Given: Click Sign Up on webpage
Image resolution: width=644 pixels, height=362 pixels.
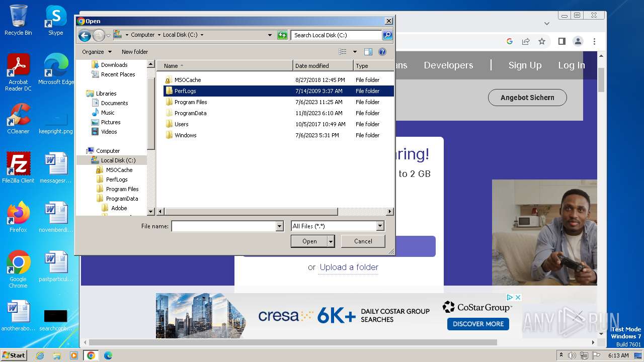Looking at the screenshot, I should pyautogui.click(x=525, y=65).
